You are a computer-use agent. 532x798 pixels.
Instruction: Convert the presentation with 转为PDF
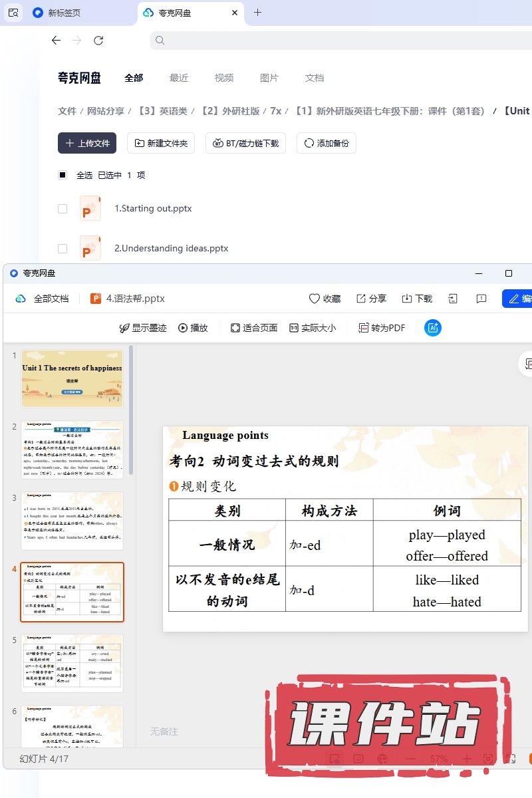tap(382, 328)
